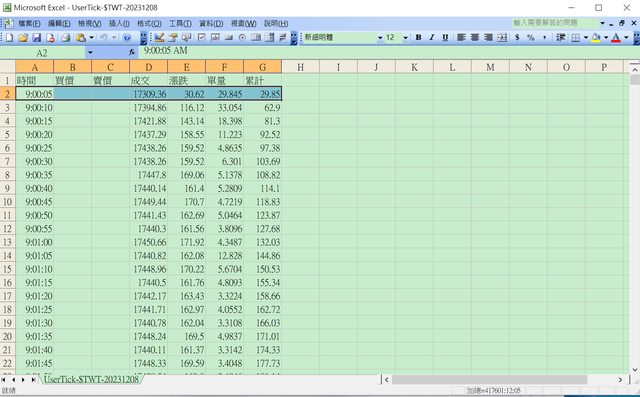Click the permission document icon with red mark
640x397 pixels.
click(50, 38)
